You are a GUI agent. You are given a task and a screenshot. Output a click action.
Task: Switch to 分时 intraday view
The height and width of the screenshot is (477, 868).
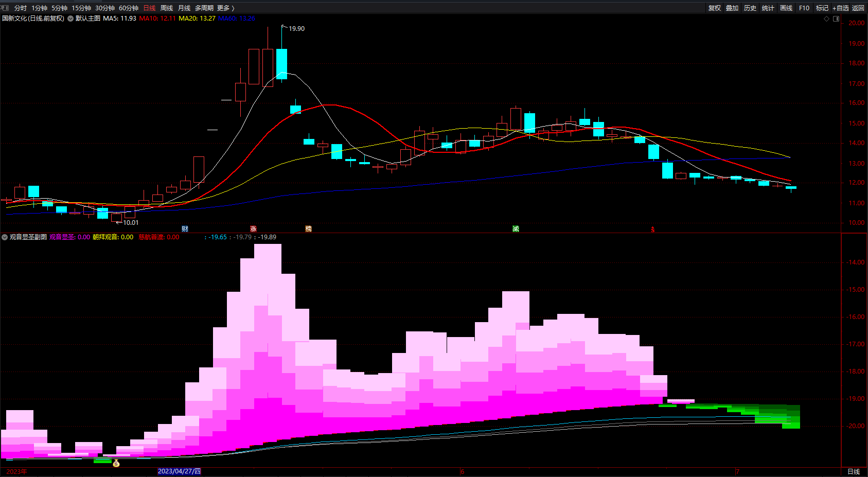(x=21, y=8)
